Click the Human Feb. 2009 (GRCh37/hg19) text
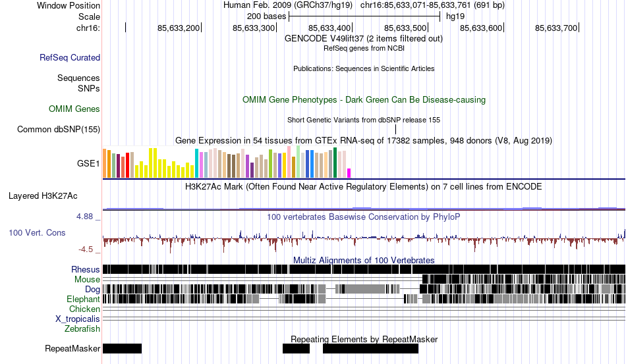The width and height of the screenshot is (626, 364). point(288,5)
